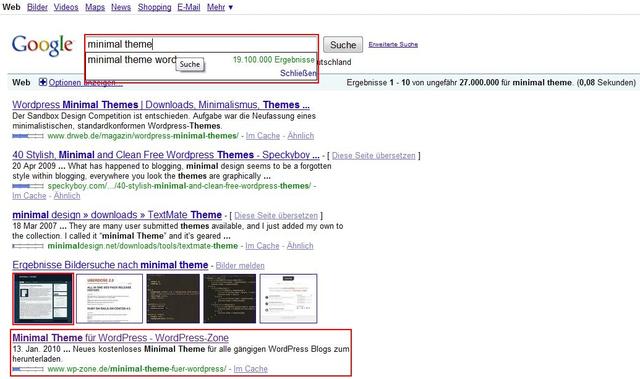Expand options via plus icon beside Optionen
This screenshot has width=640, height=379.
(43, 82)
